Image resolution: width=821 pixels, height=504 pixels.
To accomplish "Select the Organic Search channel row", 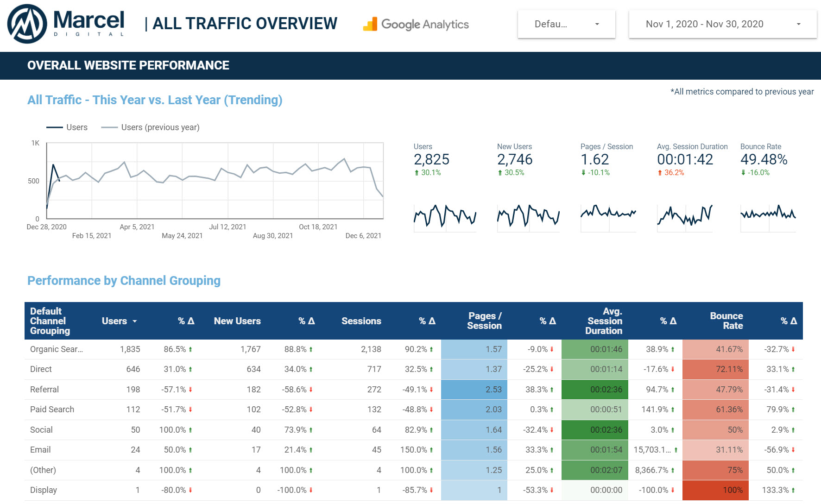I will tap(185, 349).
